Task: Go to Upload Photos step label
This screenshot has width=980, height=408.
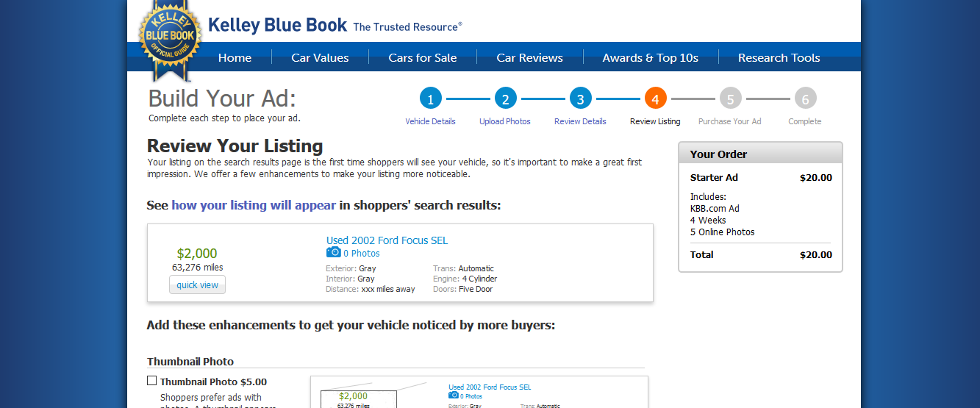Action: [505, 121]
